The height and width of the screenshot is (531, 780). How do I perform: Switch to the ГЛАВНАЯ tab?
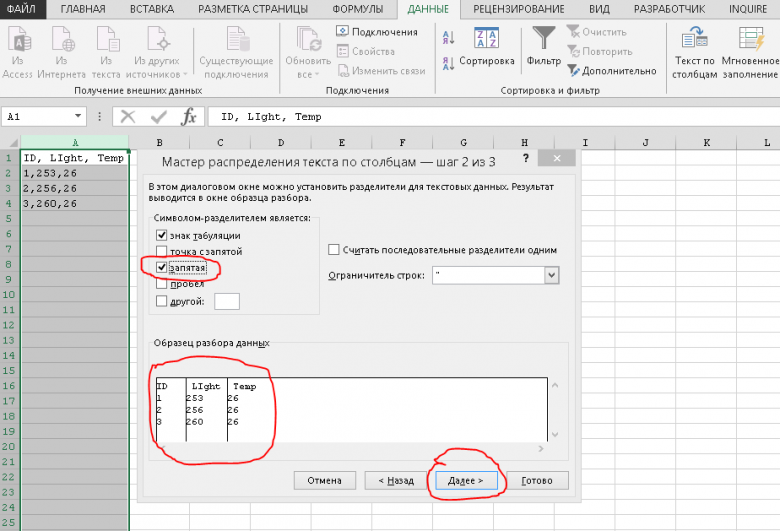(83, 9)
